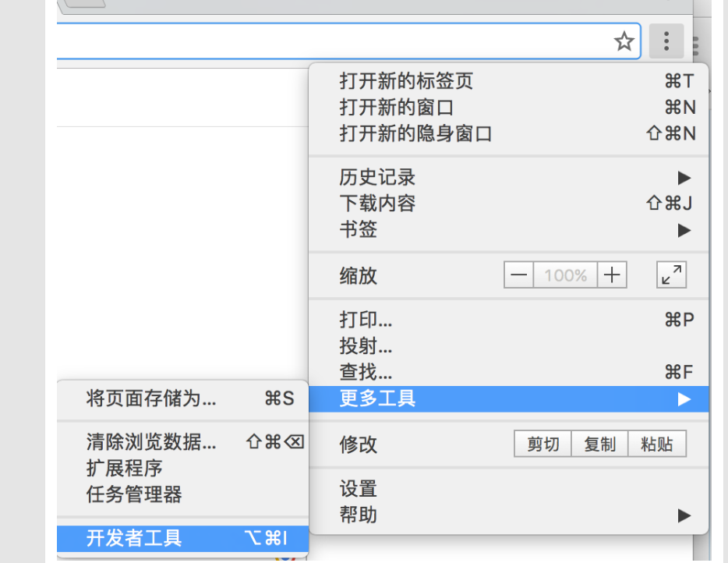Click the bookmark star icon
The image size is (728, 563).
[x=624, y=41]
